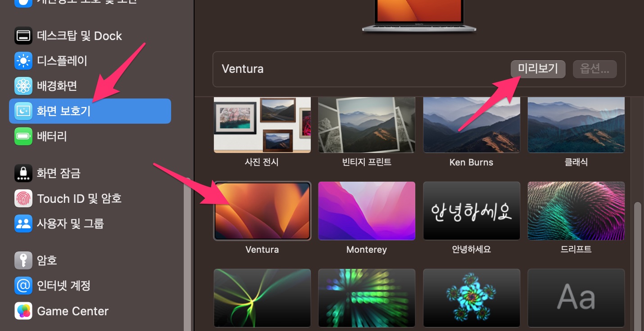Select the 드리프트 screen saver thumbnail

tap(576, 211)
